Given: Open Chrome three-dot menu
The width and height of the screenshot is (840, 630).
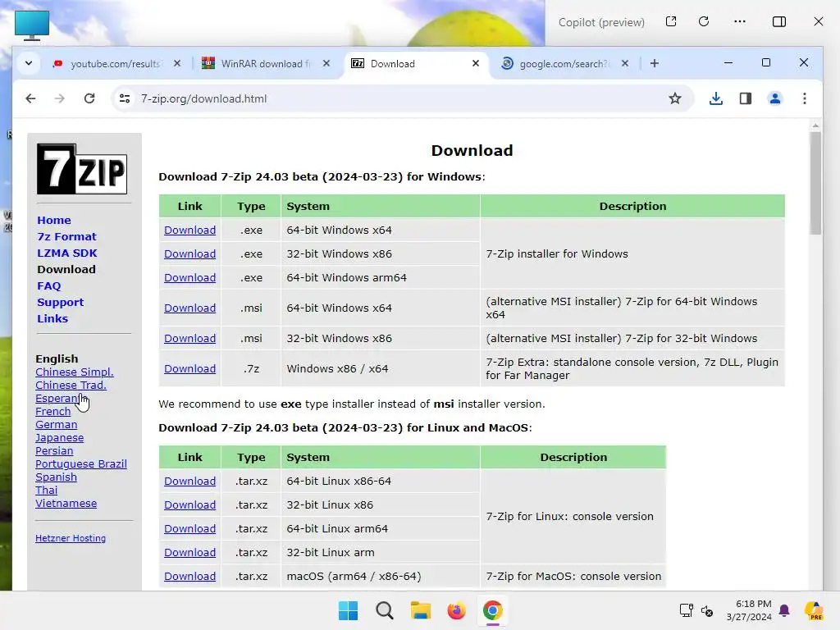Looking at the screenshot, I should coord(805,98).
